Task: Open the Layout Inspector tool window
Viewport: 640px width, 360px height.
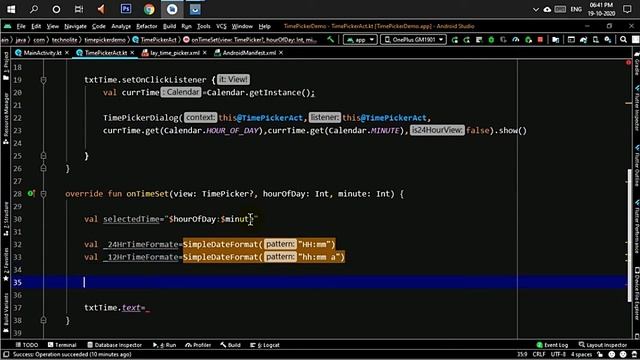Action: coord(603,345)
